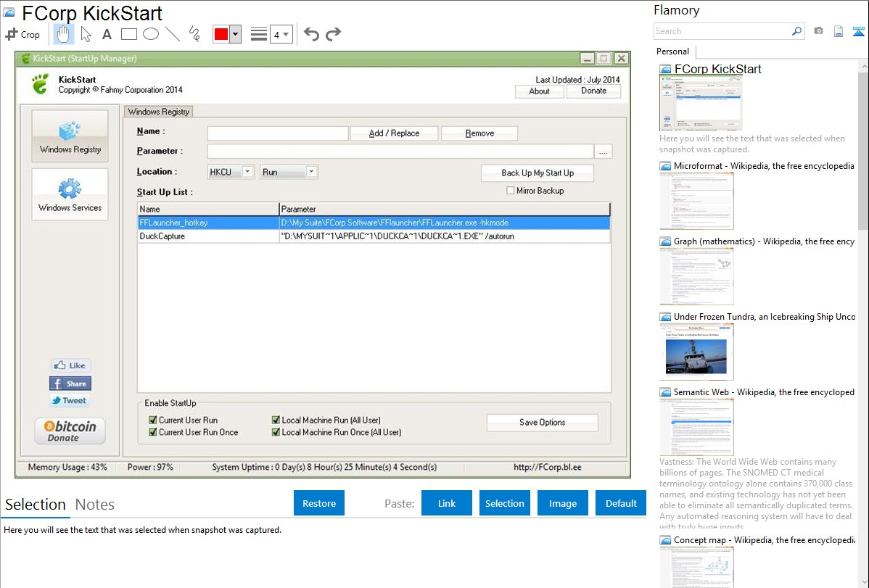This screenshot has height=588, width=869.
Task: Select the Crop tool
Action: pos(22,34)
